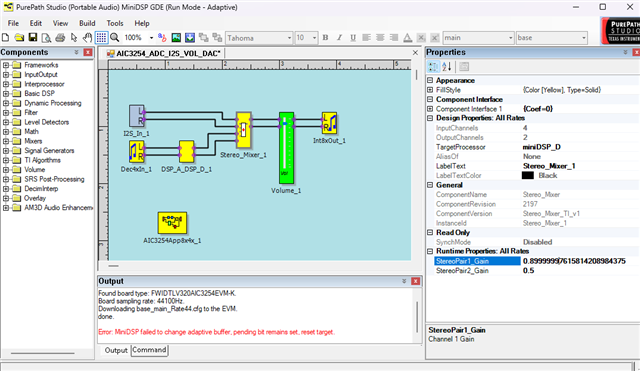Image resolution: width=640 pixels, height=371 pixels.
Task: Save the project with the floppy icon
Action: click(x=33, y=38)
